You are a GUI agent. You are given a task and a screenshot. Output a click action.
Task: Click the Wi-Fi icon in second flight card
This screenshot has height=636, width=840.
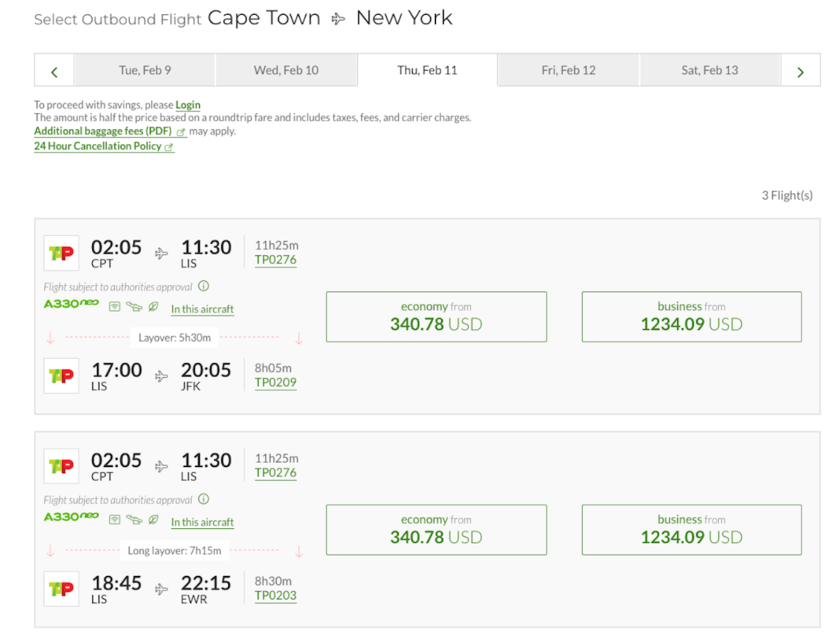point(115,520)
